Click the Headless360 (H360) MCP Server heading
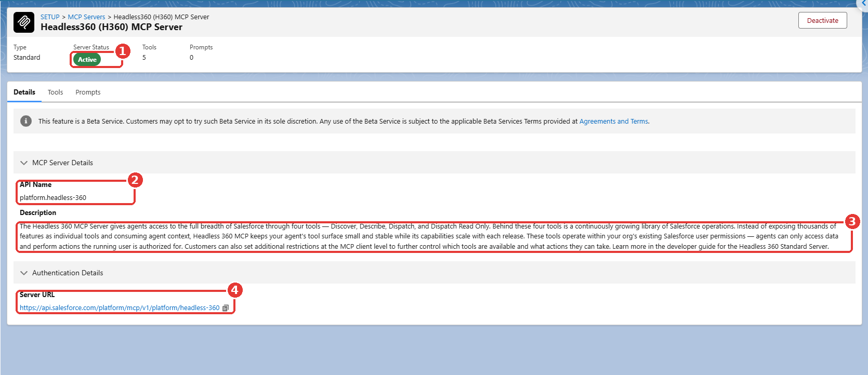868x375 pixels. click(x=111, y=27)
